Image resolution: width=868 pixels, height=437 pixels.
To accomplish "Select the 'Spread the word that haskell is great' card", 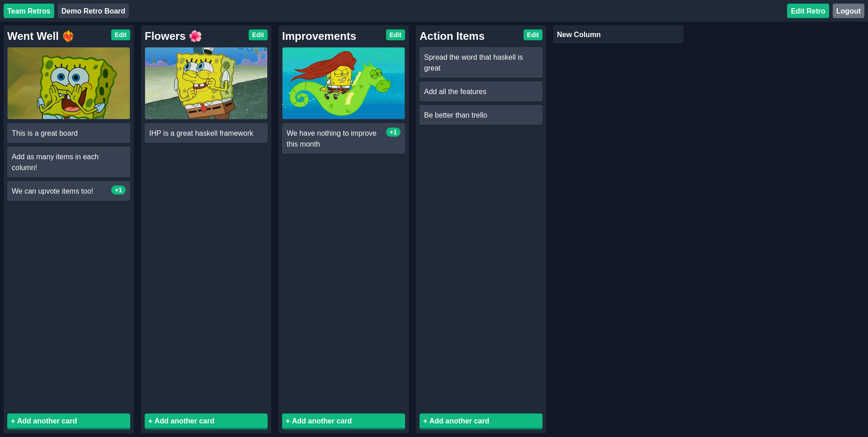I will (481, 62).
